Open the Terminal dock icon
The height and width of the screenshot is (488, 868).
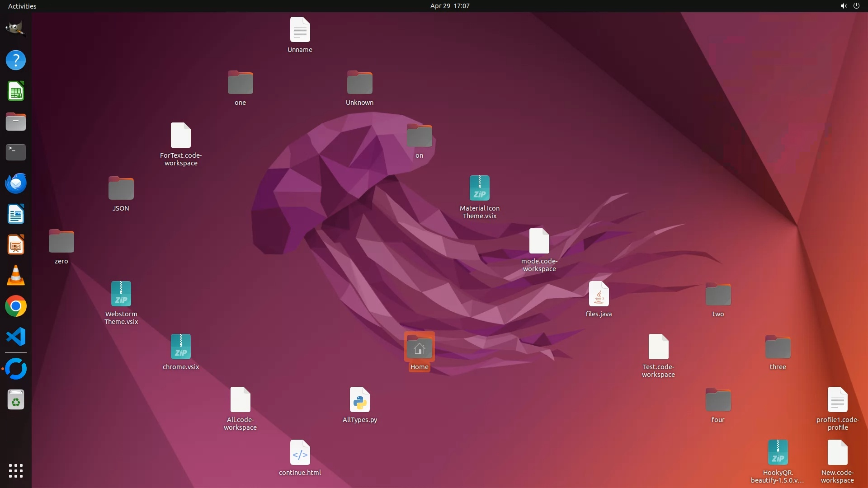pos(15,152)
